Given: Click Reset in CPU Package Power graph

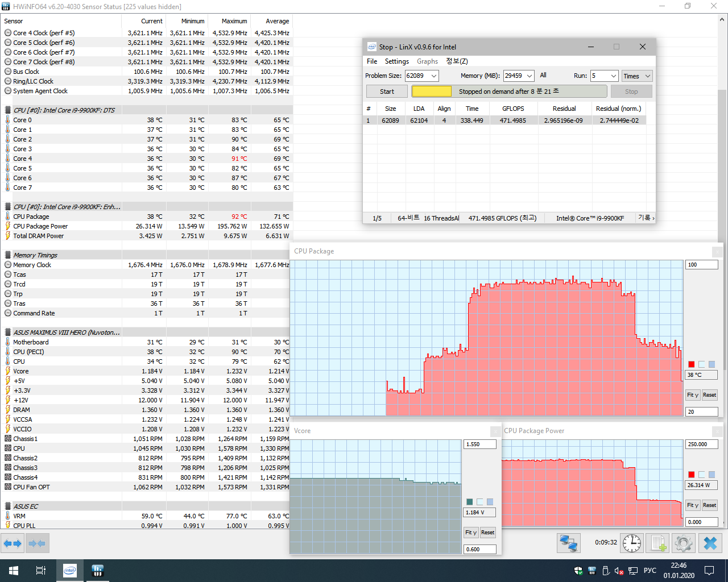Looking at the screenshot, I should tap(709, 505).
